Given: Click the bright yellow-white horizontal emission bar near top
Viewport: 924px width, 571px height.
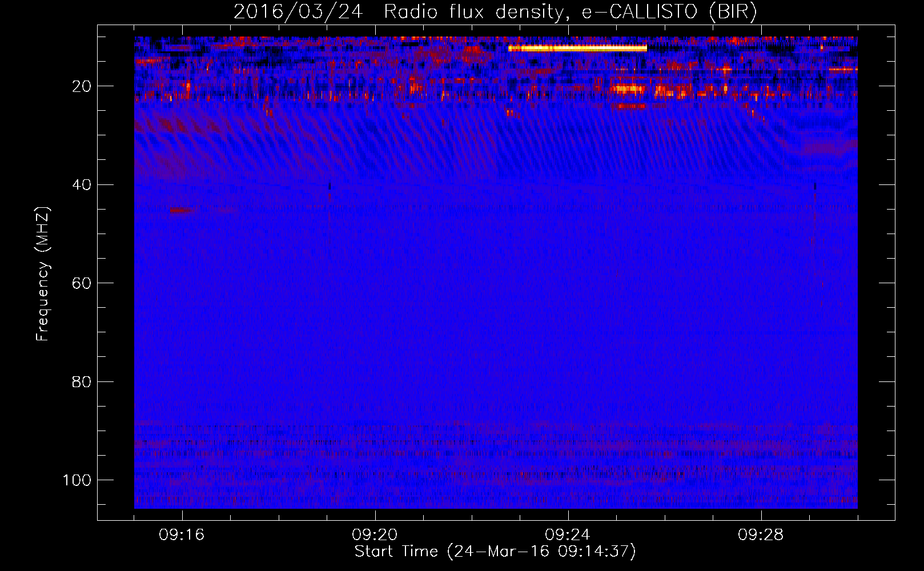Looking at the screenshot, I should coord(577,49).
